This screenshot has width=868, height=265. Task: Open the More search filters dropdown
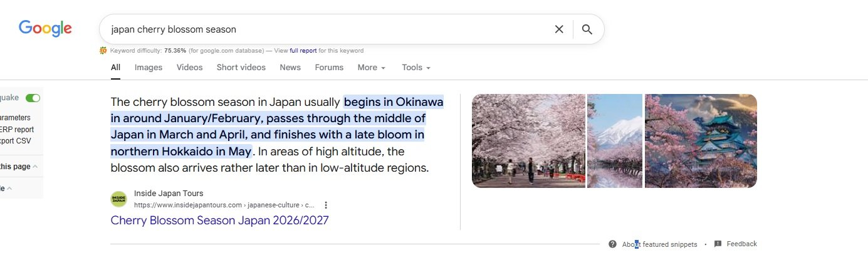click(371, 68)
